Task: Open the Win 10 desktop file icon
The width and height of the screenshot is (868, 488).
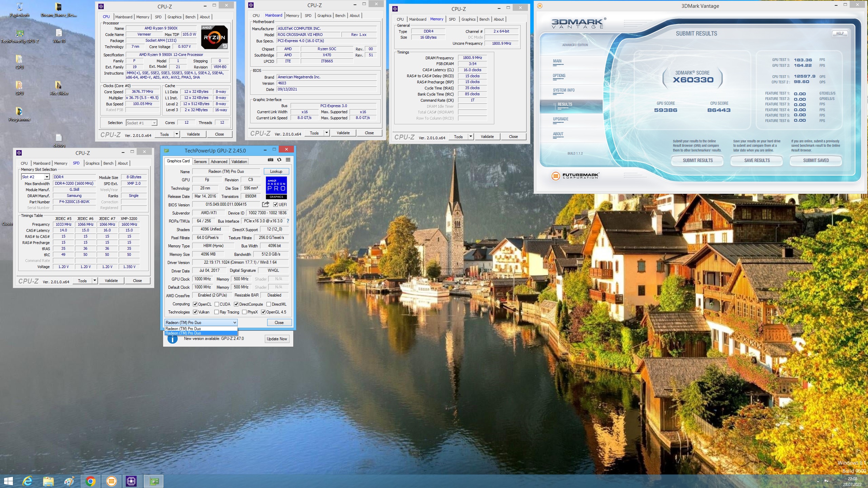Action: 59,36
